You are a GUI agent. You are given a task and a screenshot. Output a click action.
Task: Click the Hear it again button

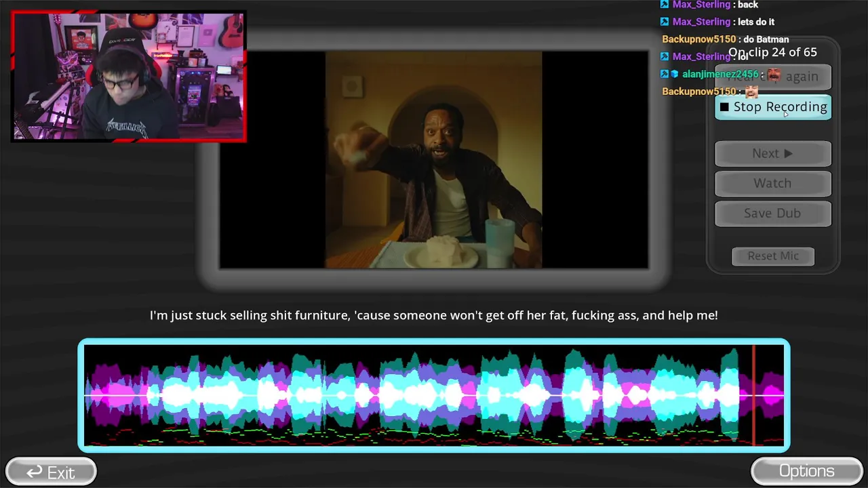[x=773, y=77]
